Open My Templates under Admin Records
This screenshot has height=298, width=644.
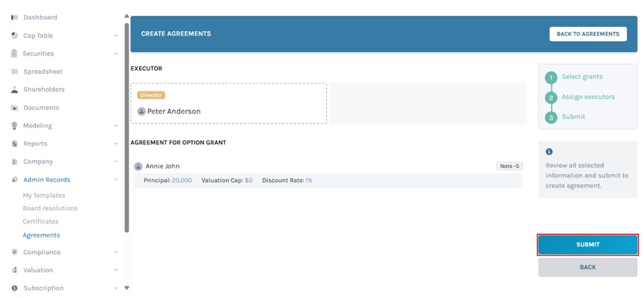44,196
